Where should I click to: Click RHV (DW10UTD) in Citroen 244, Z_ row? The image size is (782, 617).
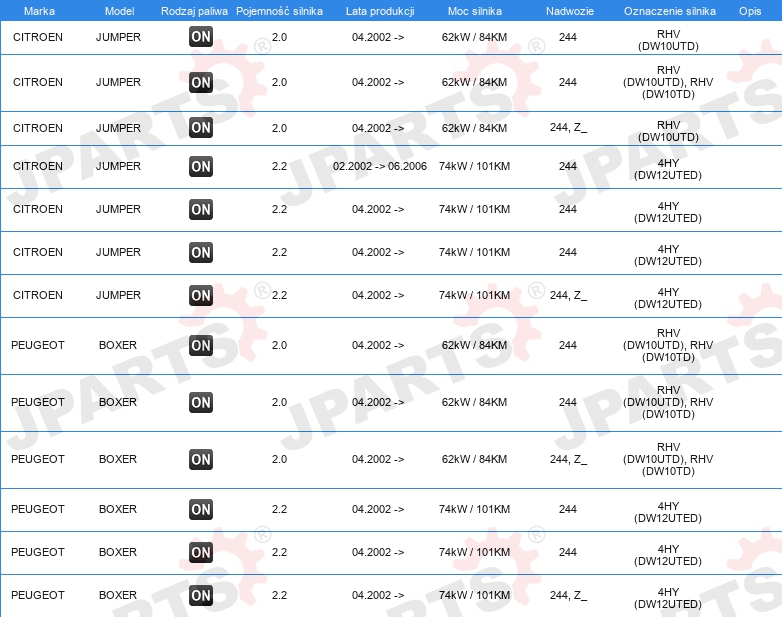[668, 131]
